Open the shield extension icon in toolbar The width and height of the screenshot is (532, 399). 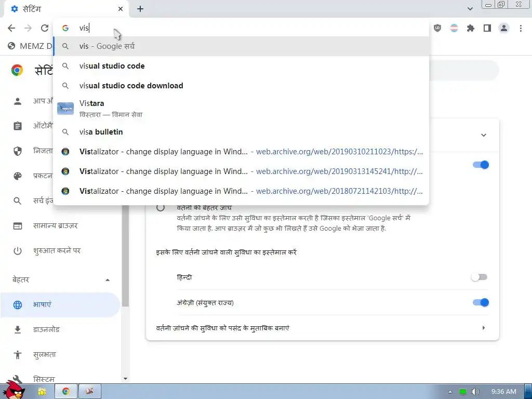coord(437,28)
